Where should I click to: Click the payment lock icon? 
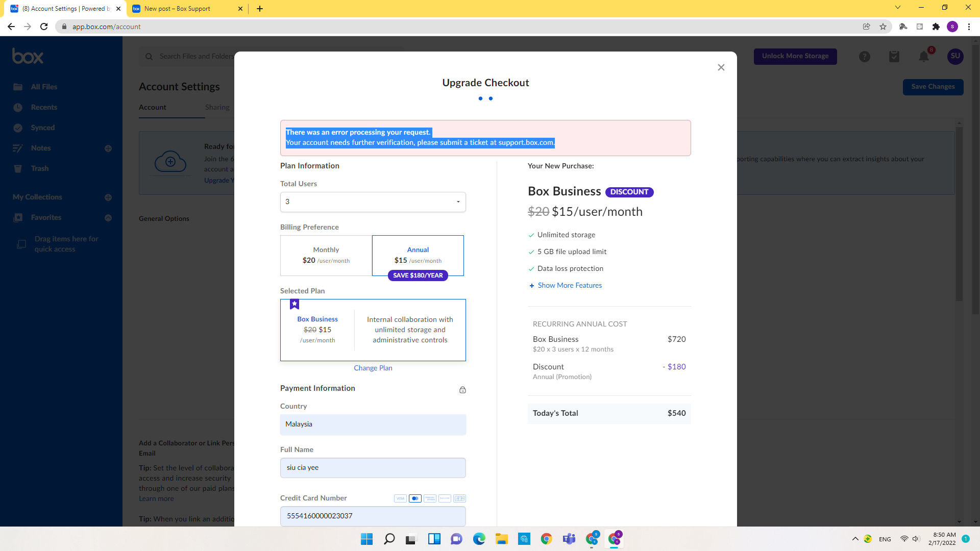[x=462, y=390]
